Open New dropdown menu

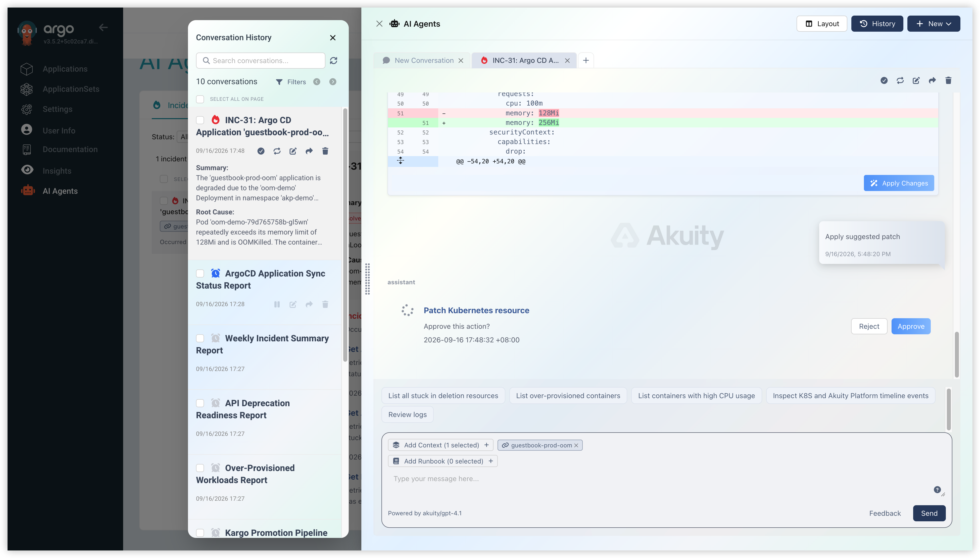pyautogui.click(x=933, y=24)
